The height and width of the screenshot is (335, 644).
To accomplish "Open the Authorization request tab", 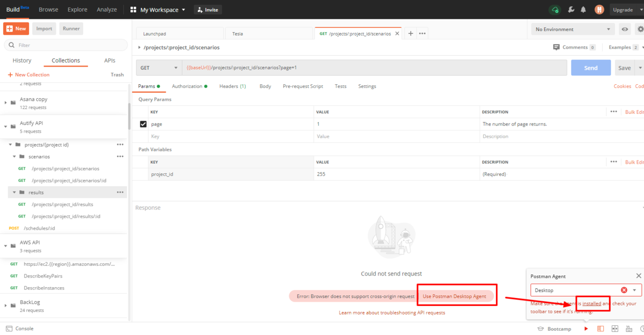I will click(x=189, y=86).
